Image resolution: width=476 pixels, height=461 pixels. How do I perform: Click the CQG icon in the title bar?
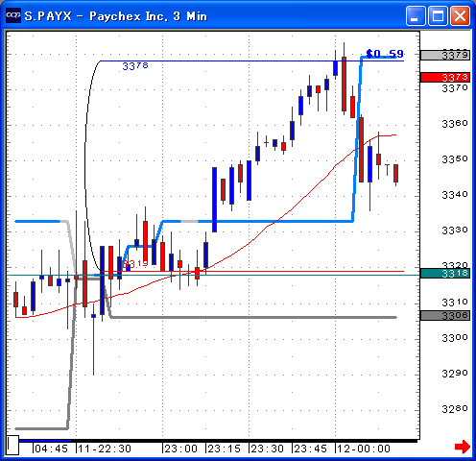point(13,15)
